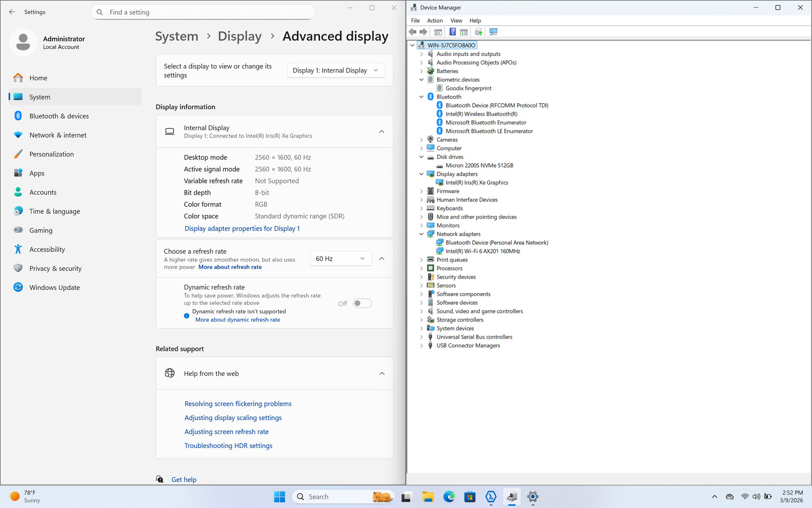Open Windows Update settings page
Viewport: 812px width, 508px height.
pyautogui.click(x=75, y=288)
